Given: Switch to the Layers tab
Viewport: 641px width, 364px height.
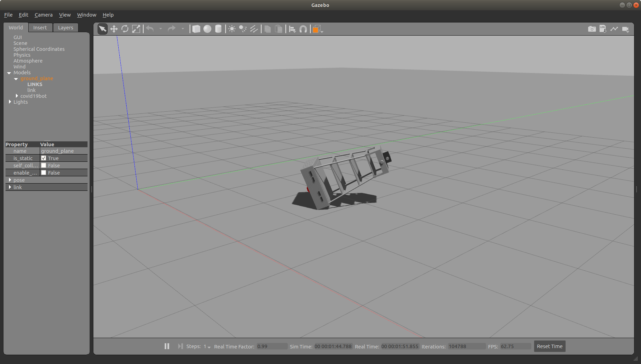Looking at the screenshot, I should point(66,28).
